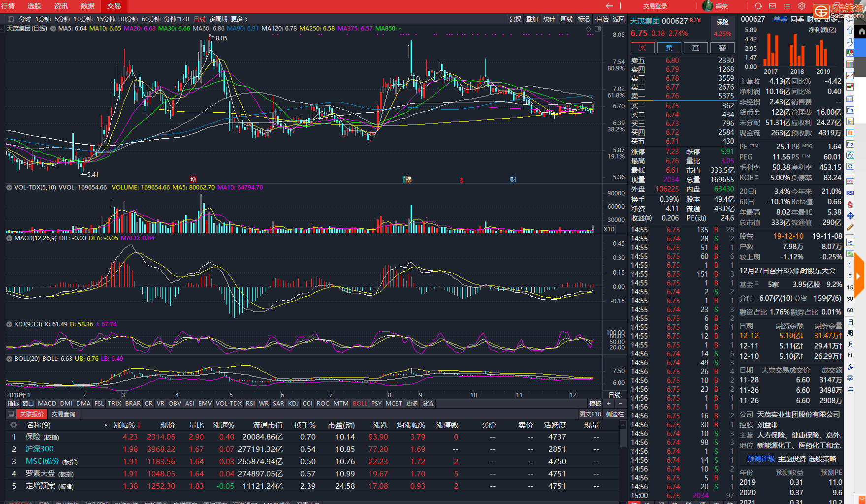Select the KDJ indicator in indicator bar
The height and width of the screenshot is (504, 866).
pos(293,404)
